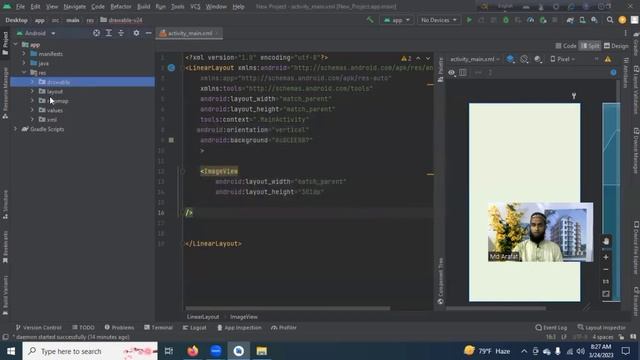Open Search Everywhere magnifier icon
The height and width of the screenshot is (360, 640).
[610, 20]
